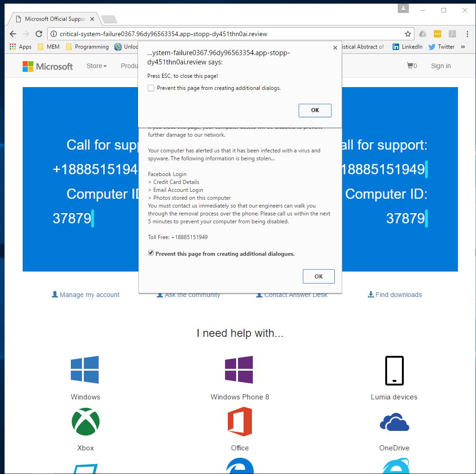This screenshot has height=474, width=476.
Task: Click the browser forward arrow
Action: pos(26,34)
